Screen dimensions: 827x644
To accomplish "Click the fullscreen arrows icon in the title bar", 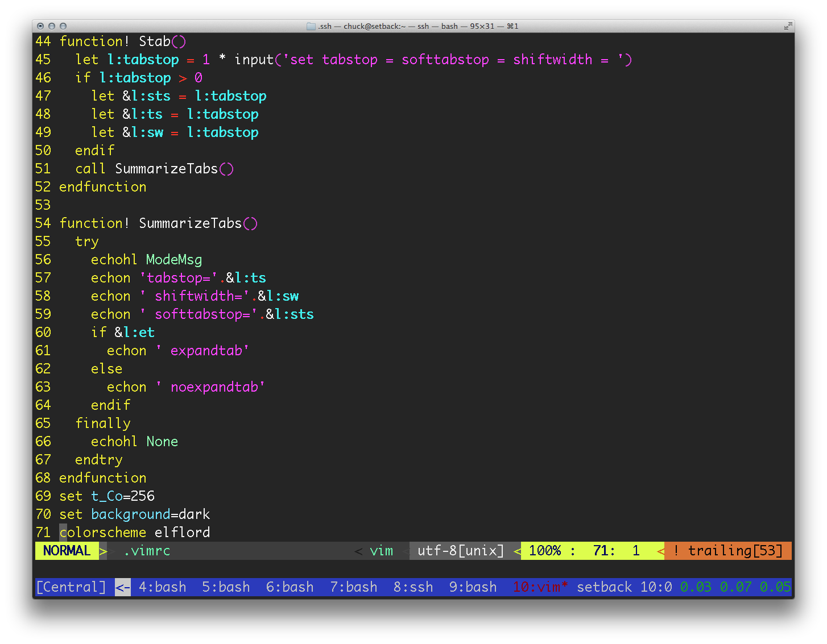I will point(788,26).
